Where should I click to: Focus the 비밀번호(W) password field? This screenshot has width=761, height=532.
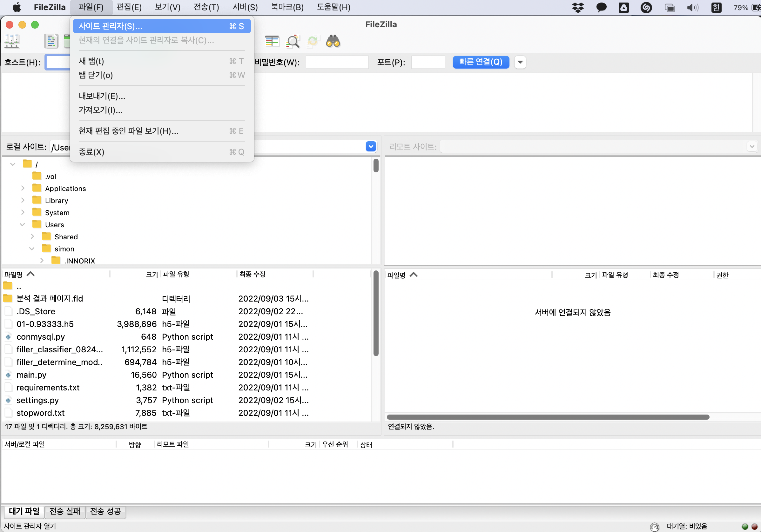point(337,62)
